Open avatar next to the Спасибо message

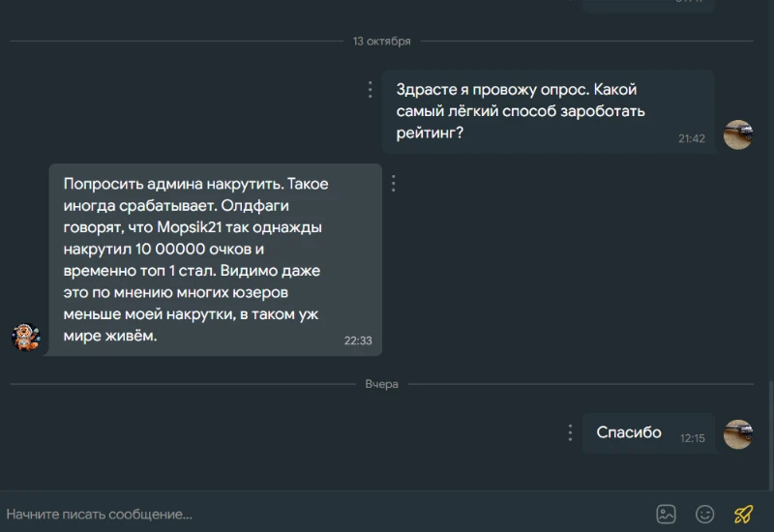point(738,434)
